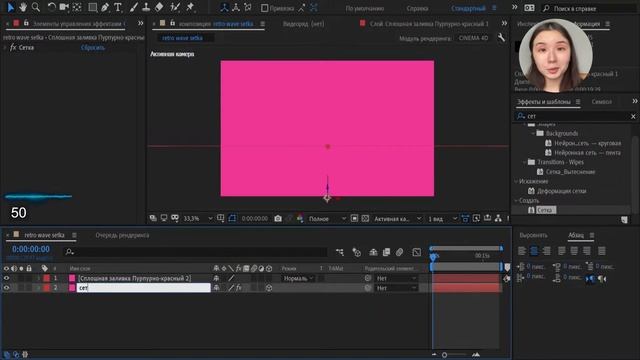Select the Clone Stamp tool
Screen dimensions: 640x360
click(146, 7)
